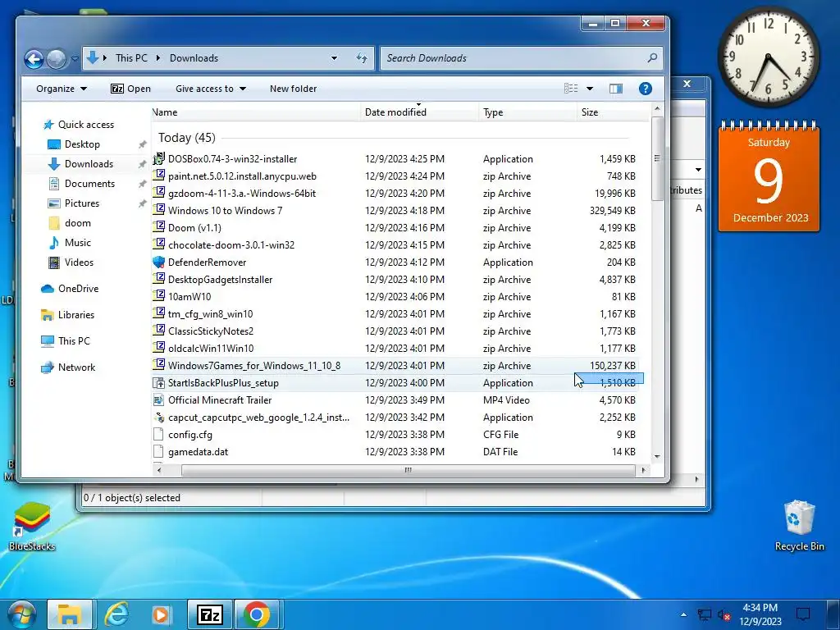Sort by the Name column header
The height and width of the screenshot is (630, 840).
256,112
